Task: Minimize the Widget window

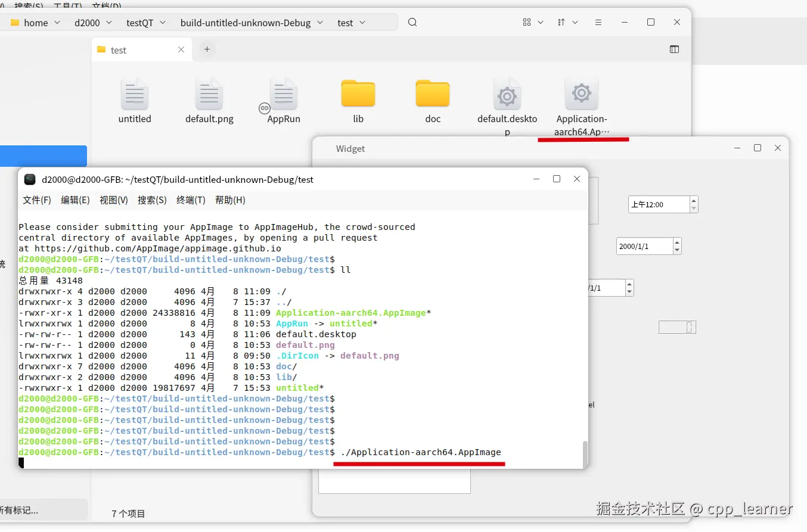Action: point(738,148)
